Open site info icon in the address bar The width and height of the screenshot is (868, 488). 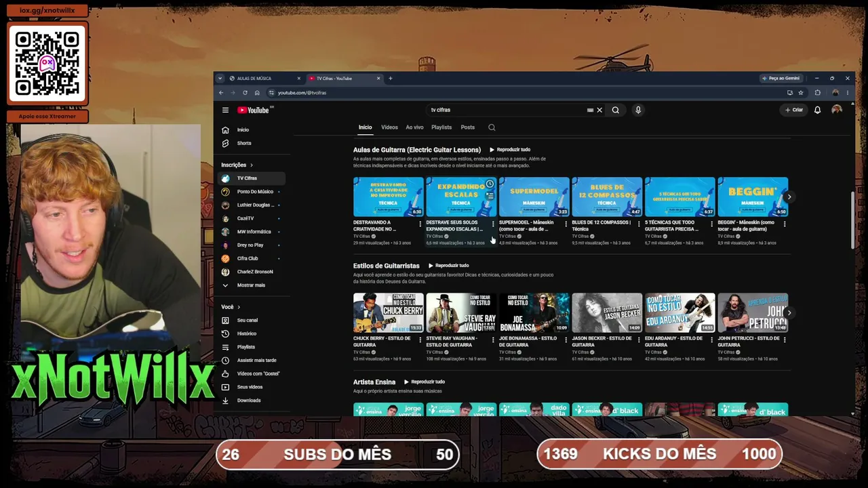(271, 93)
